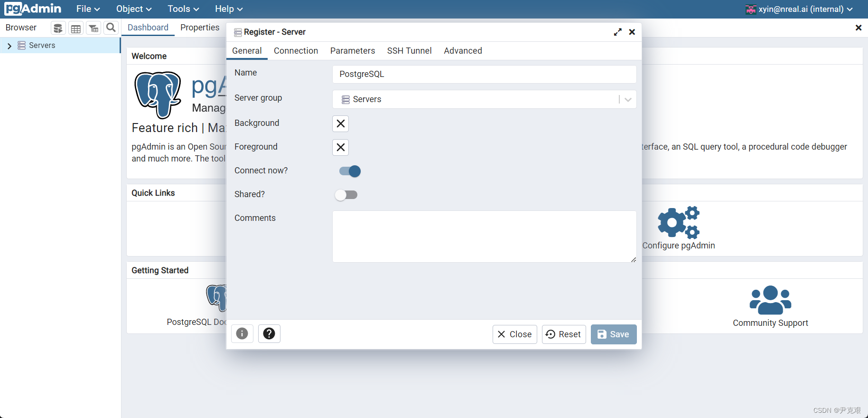Screen dimensions: 868x418
Task: Switch to the Properties tab
Action: pyautogui.click(x=200, y=28)
